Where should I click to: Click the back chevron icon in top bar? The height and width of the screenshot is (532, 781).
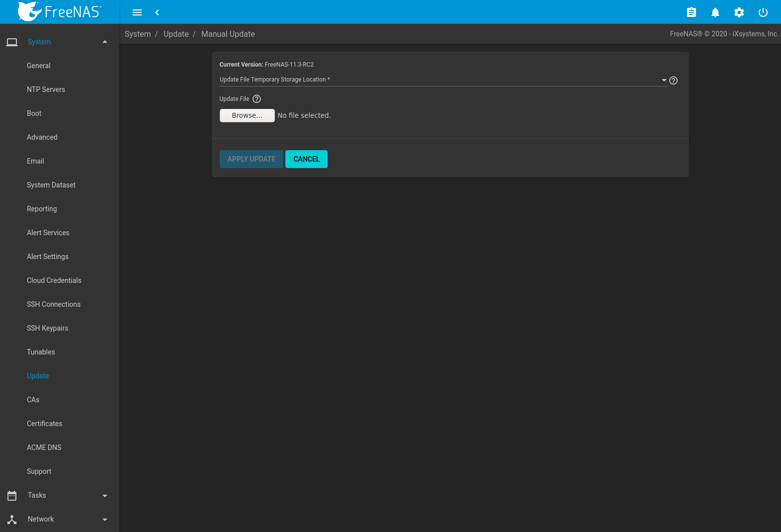(x=157, y=12)
